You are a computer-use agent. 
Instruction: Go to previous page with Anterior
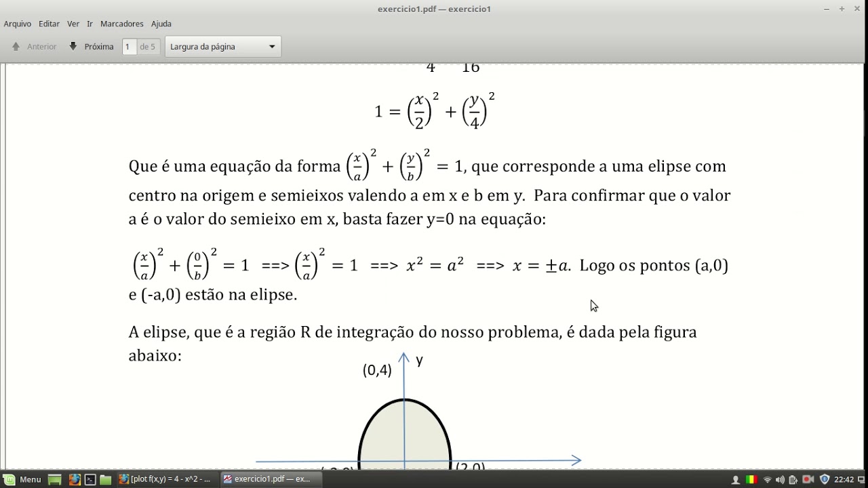(x=34, y=47)
